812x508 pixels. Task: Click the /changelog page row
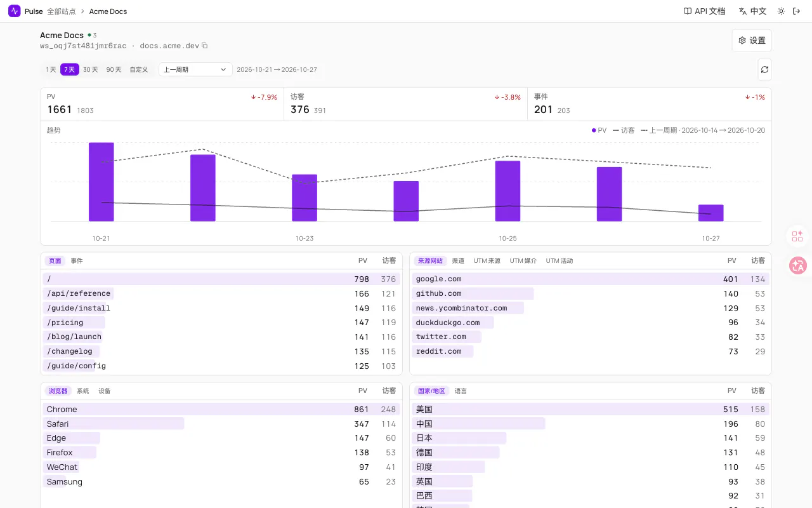[221, 351]
